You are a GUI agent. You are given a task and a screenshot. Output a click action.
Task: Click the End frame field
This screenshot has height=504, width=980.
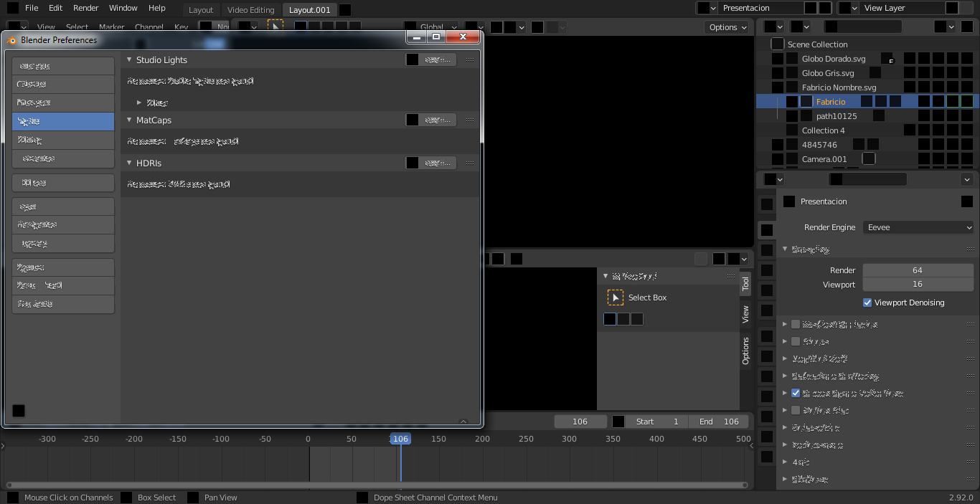click(x=719, y=422)
